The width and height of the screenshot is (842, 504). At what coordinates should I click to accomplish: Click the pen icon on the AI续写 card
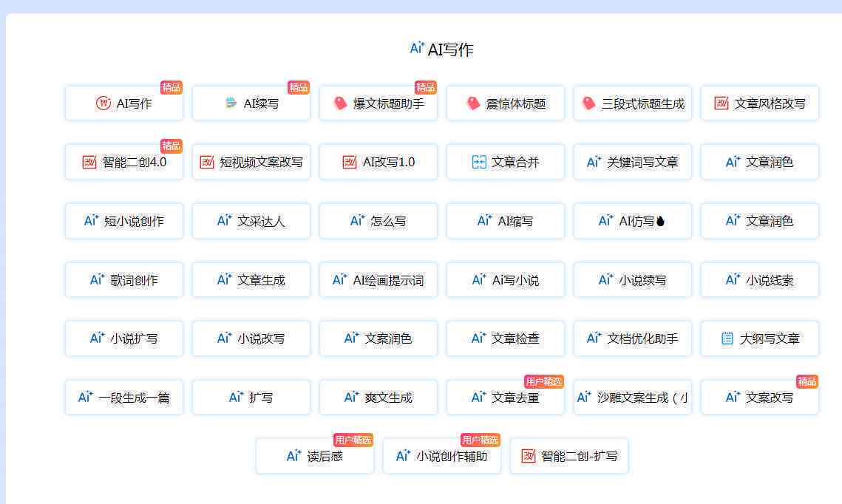(231, 103)
